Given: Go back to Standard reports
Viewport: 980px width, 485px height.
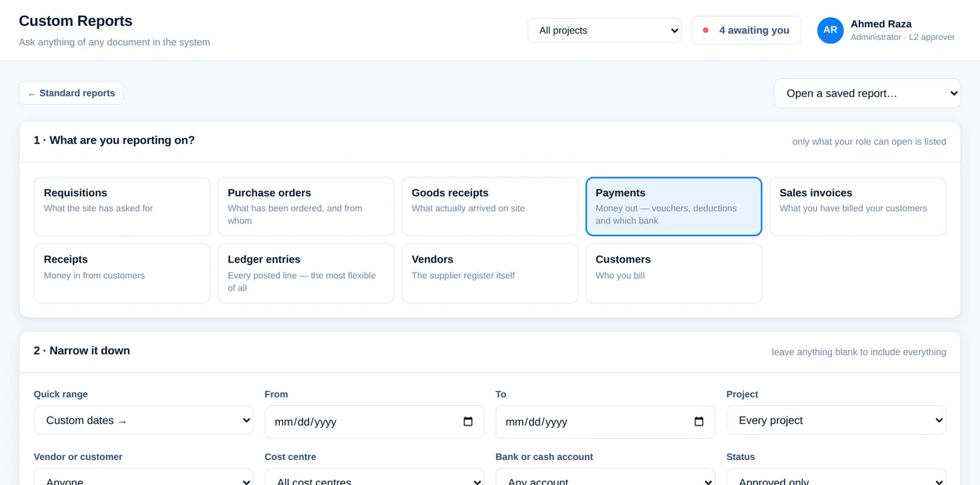Looking at the screenshot, I should [x=71, y=93].
